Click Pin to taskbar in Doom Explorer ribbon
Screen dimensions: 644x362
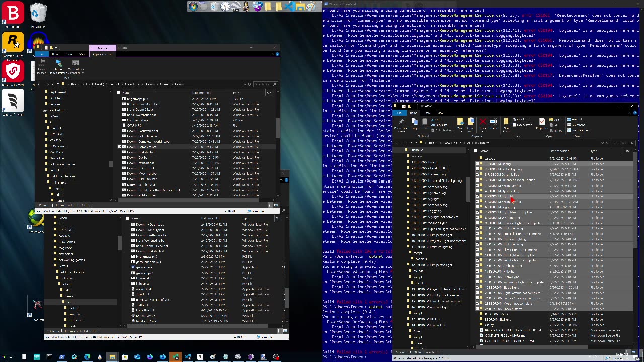pyautogui.click(x=41, y=67)
